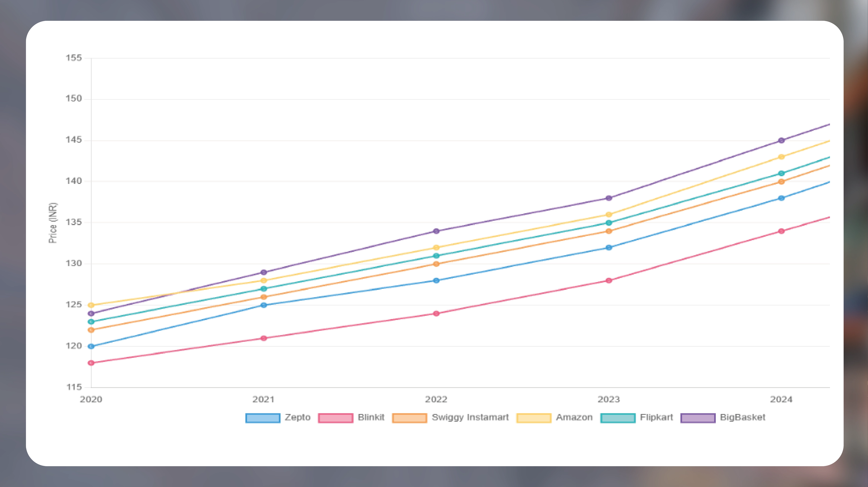This screenshot has width=868, height=487.
Task: Toggle the Amazon legend color box
Action: tap(534, 418)
